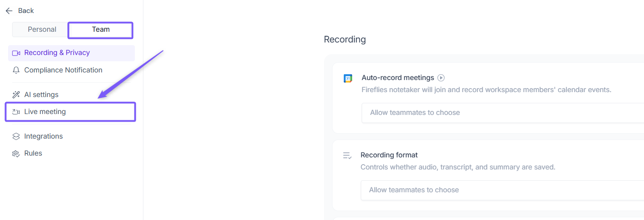Image resolution: width=644 pixels, height=220 pixels.
Task: Click the Integrations layers icon
Action: pyautogui.click(x=16, y=136)
